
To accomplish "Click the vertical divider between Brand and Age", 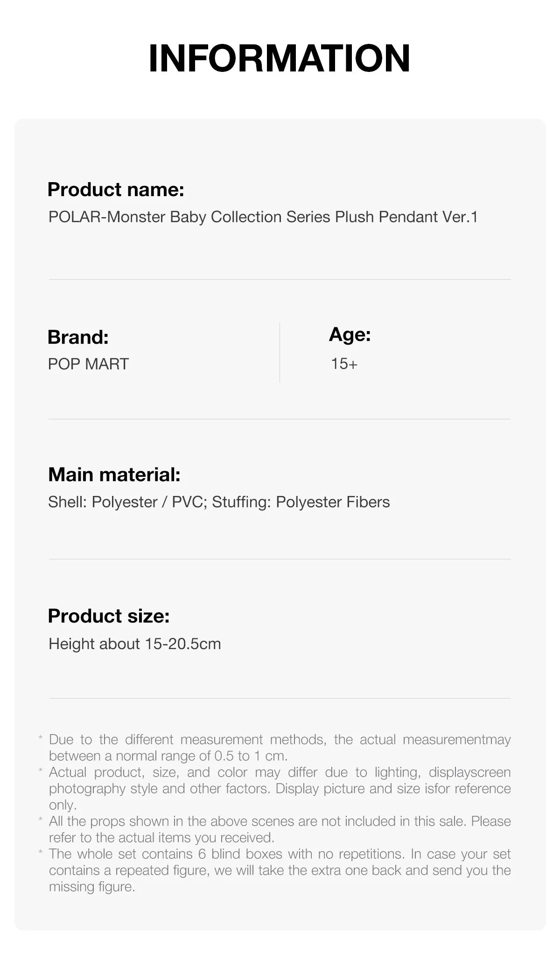I will [x=280, y=353].
